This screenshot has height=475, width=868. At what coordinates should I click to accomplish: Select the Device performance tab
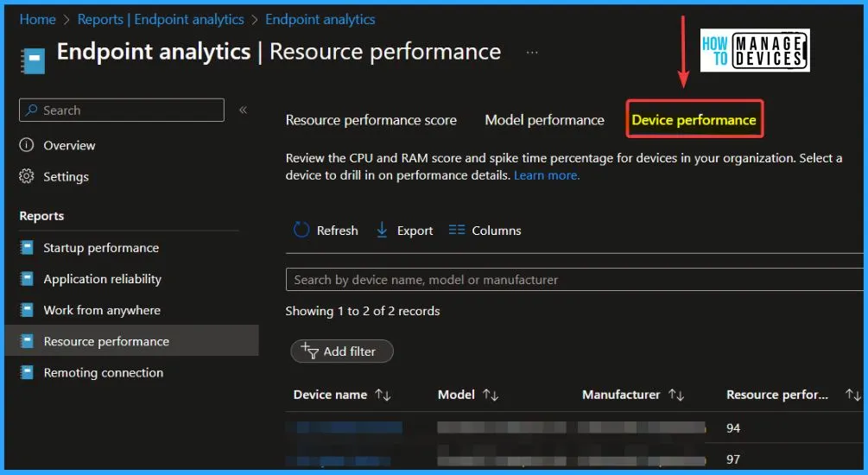coord(694,119)
